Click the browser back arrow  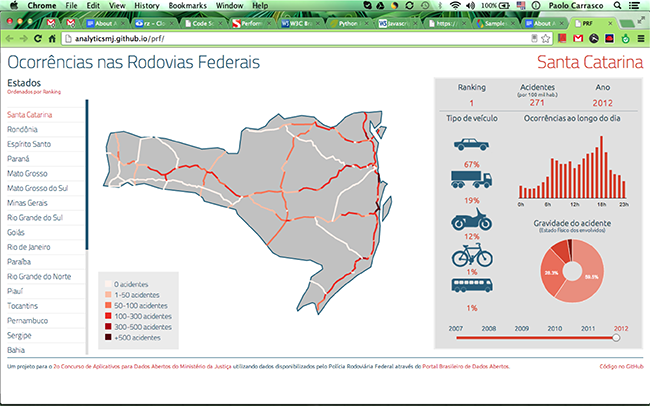tap(9, 38)
